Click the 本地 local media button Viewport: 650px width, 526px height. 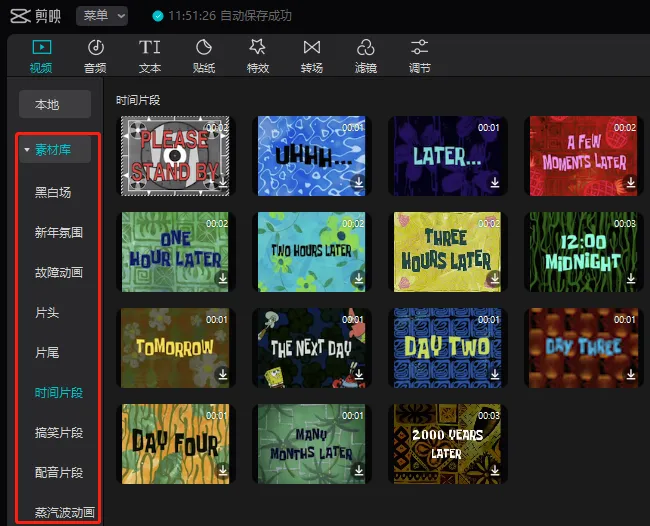(47, 104)
